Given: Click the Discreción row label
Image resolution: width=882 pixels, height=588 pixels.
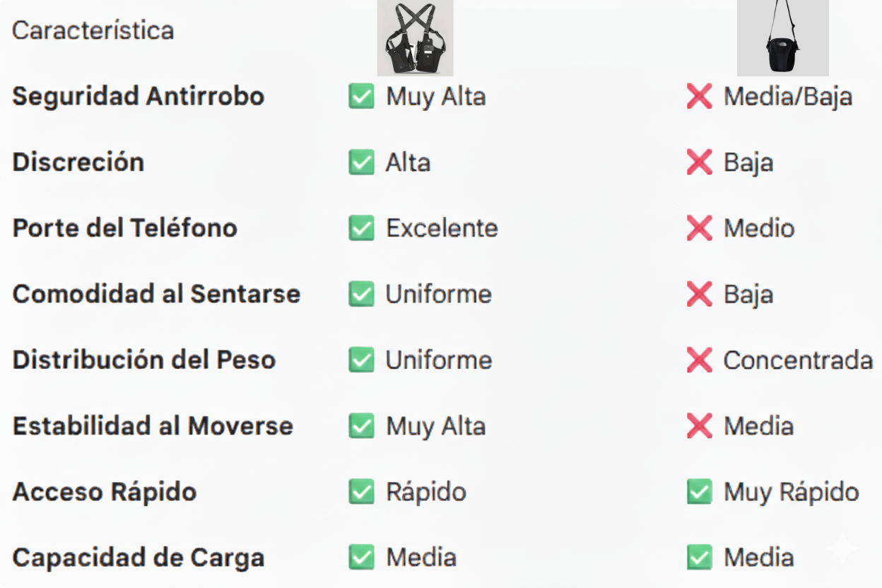Looking at the screenshot, I should (78, 163).
